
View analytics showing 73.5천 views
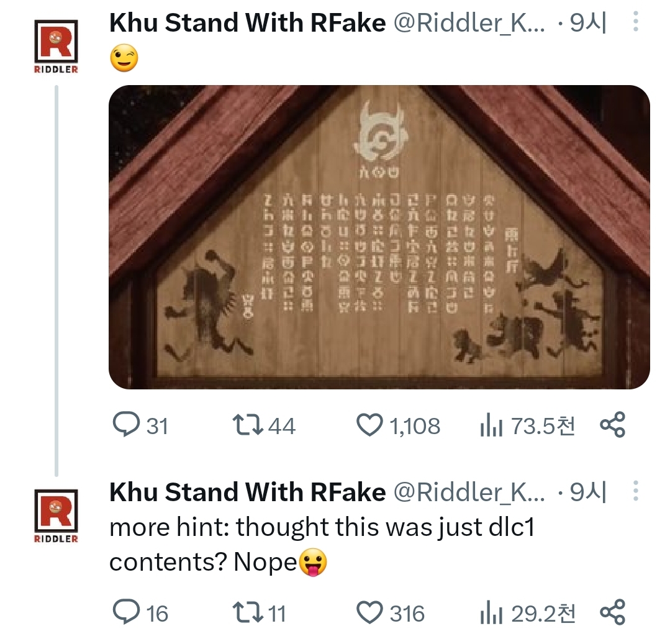pyautogui.click(x=528, y=425)
